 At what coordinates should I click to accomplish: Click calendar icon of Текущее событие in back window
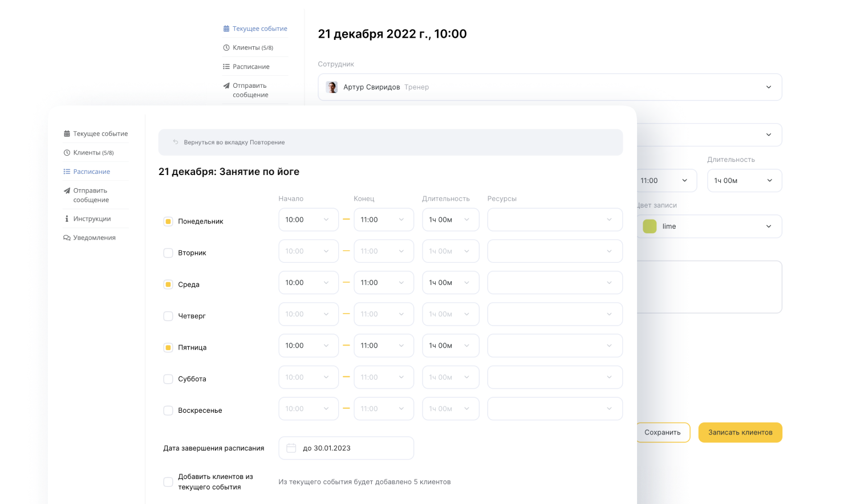coord(226,29)
